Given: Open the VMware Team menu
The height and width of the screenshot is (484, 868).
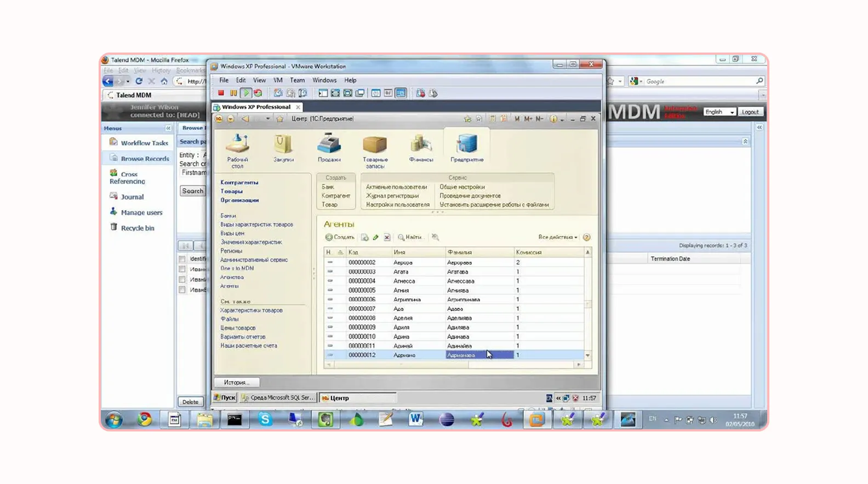Looking at the screenshot, I should click(x=297, y=80).
